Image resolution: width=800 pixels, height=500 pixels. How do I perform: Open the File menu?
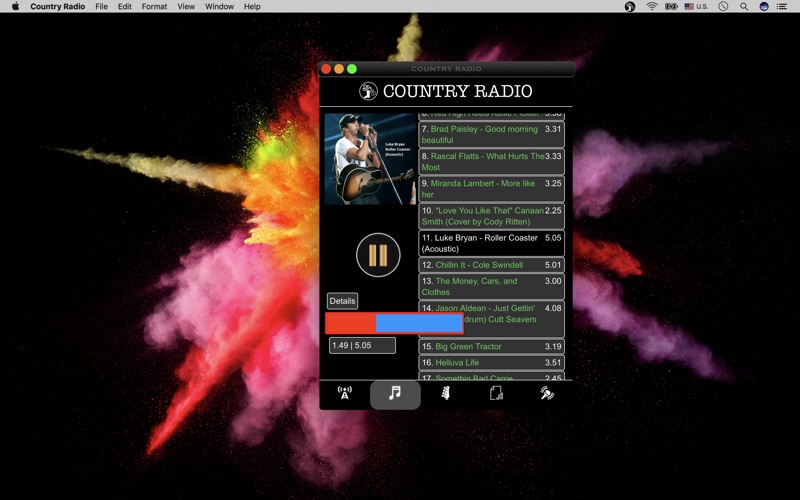coord(102,7)
